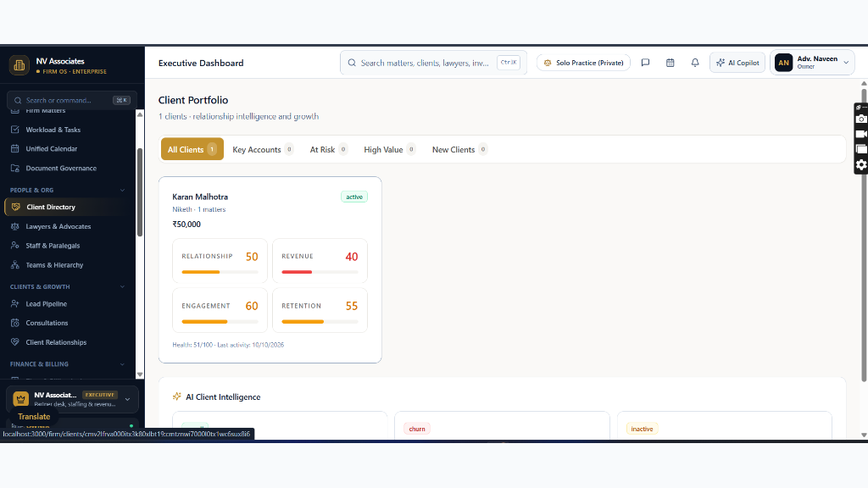Click the active status badge
Screen dimensions: 868x488
(x=354, y=197)
